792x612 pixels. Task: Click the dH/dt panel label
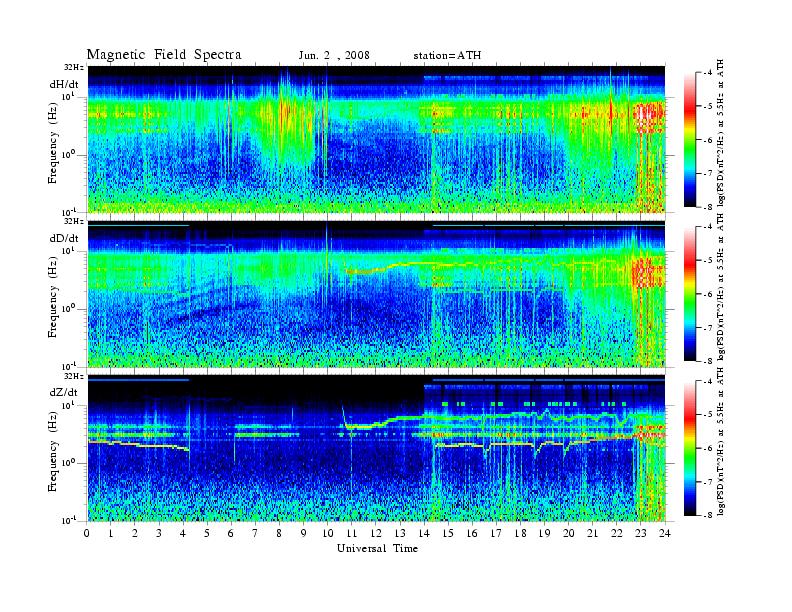coord(64,84)
